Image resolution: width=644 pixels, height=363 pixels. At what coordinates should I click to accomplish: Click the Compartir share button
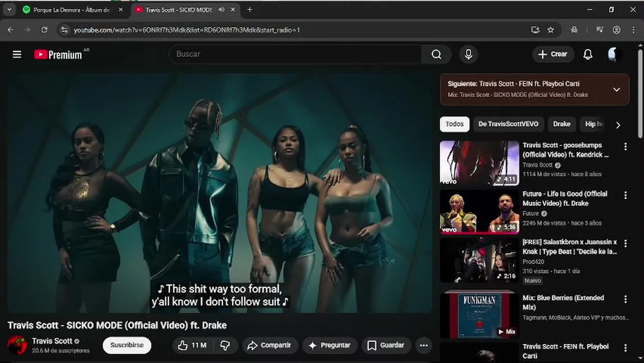pos(270,345)
